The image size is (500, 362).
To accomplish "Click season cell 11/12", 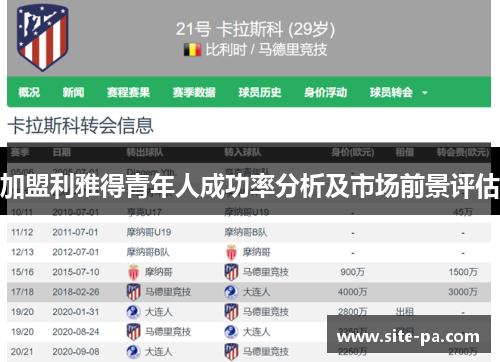I will (x=22, y=232).
